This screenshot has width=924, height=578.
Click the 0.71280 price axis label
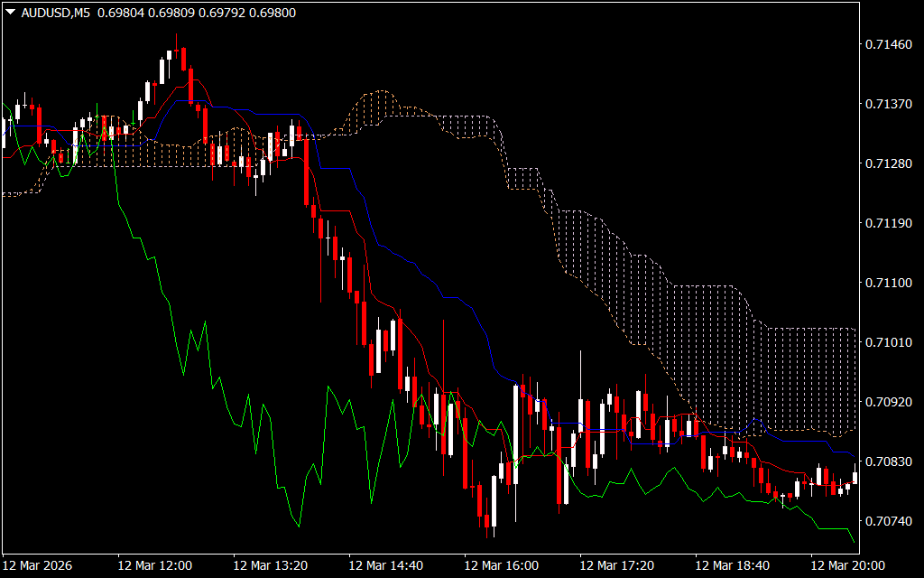click(x=886, y=163)
